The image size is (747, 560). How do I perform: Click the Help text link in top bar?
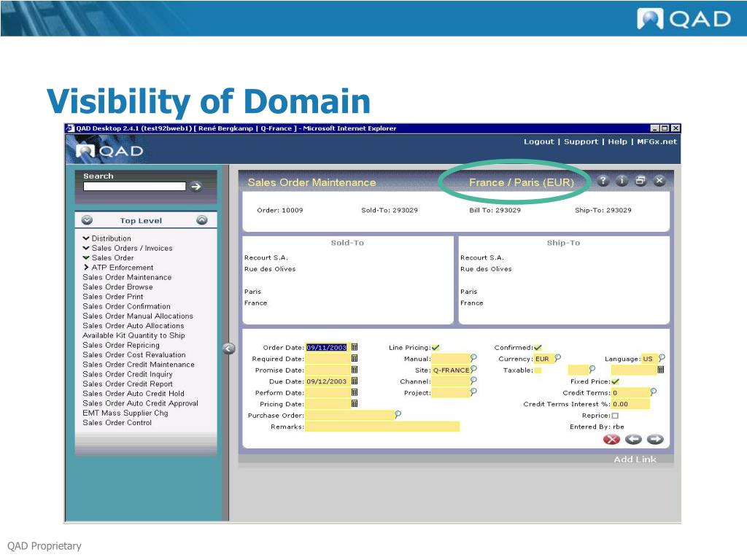tap(617, 141)
